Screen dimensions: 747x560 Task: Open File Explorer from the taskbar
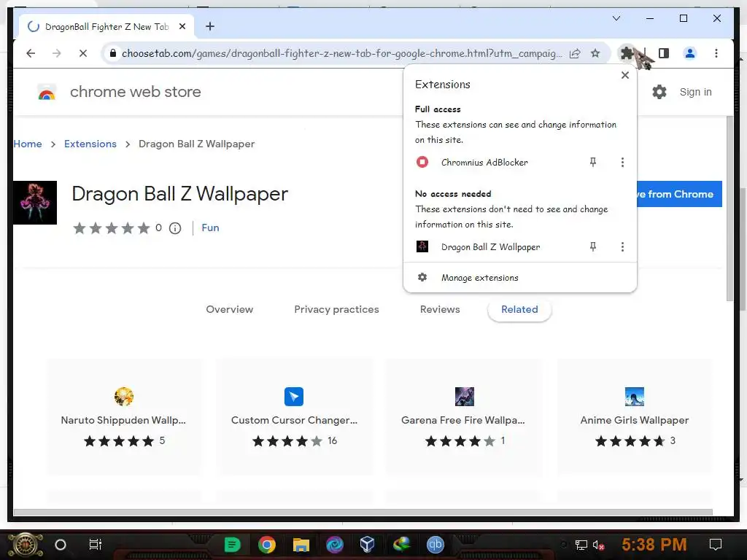(x=301, y=544)
